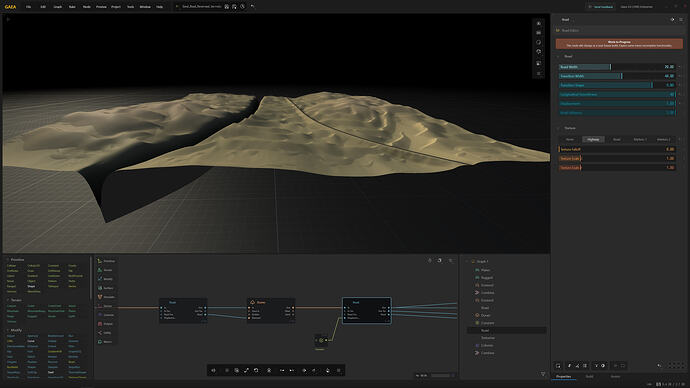Choose the Highway texture option
The width and height of the screenshot is (690, 388).
593,139
